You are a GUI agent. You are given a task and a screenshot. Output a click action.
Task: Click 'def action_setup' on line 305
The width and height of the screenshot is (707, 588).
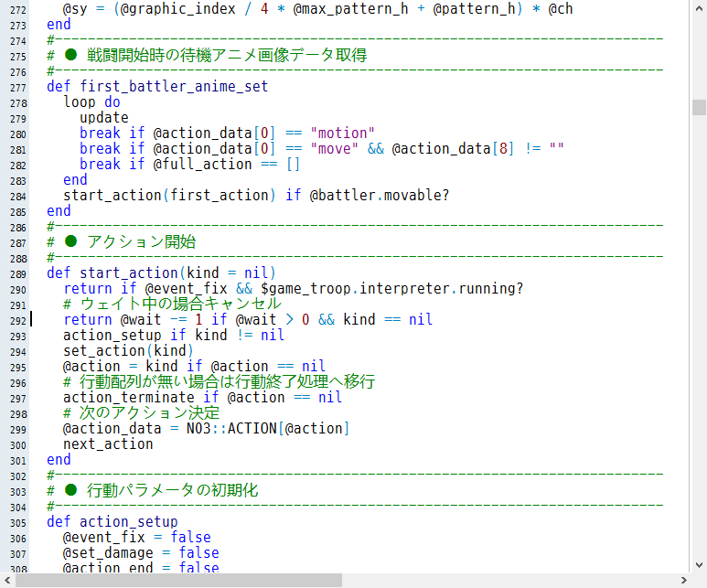[112, 522]
